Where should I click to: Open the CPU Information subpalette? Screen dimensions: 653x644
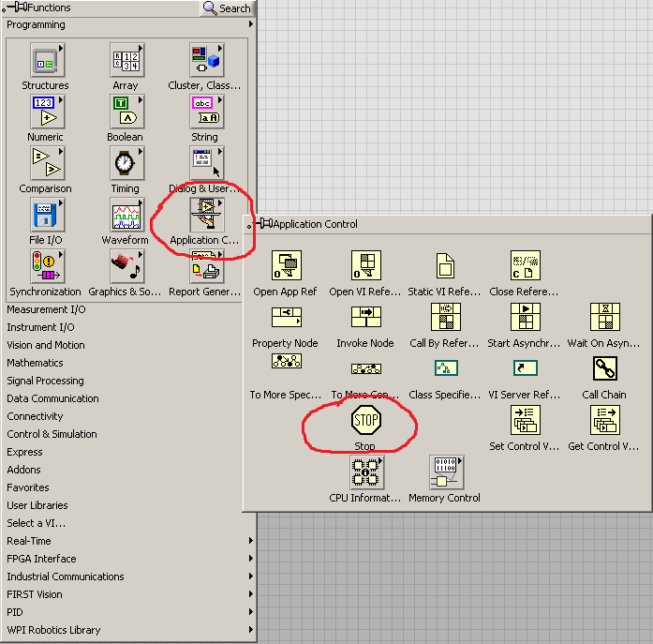click(365, 472)
